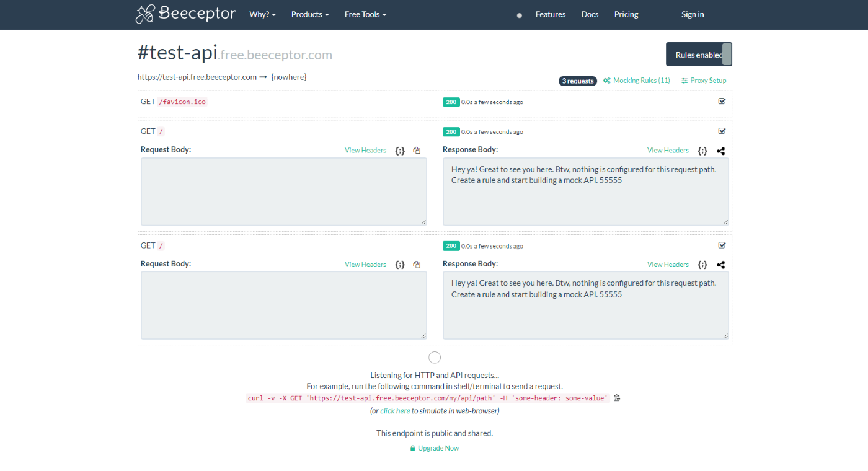Image resolution: width=868 pixels, height=471 pixels.
Task: Open Proxy Setup settings
Action: [704, 81]
